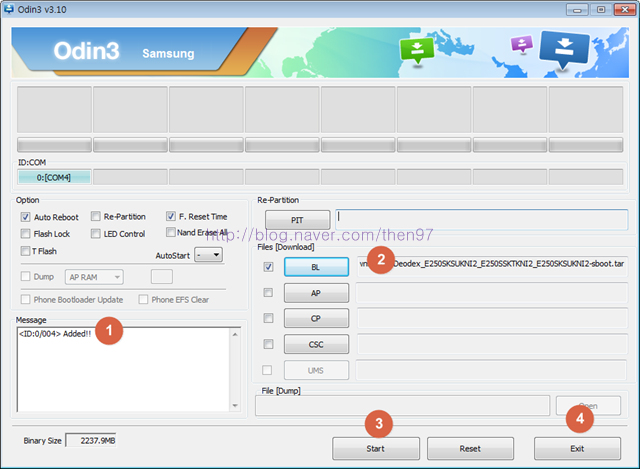640x469 pixels.
Task: Toggle the Auto Reboot checkbox
Action: click(x=25, y=217)
